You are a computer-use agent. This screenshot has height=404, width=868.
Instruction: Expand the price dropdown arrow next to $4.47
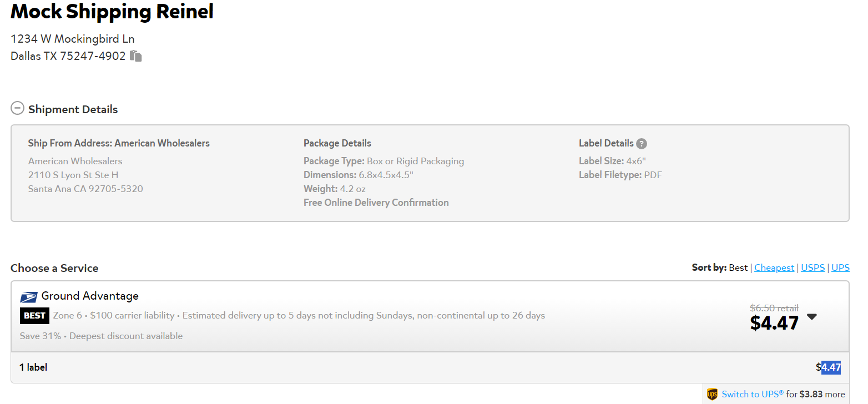pyautogui.click(x=811, y=317)
